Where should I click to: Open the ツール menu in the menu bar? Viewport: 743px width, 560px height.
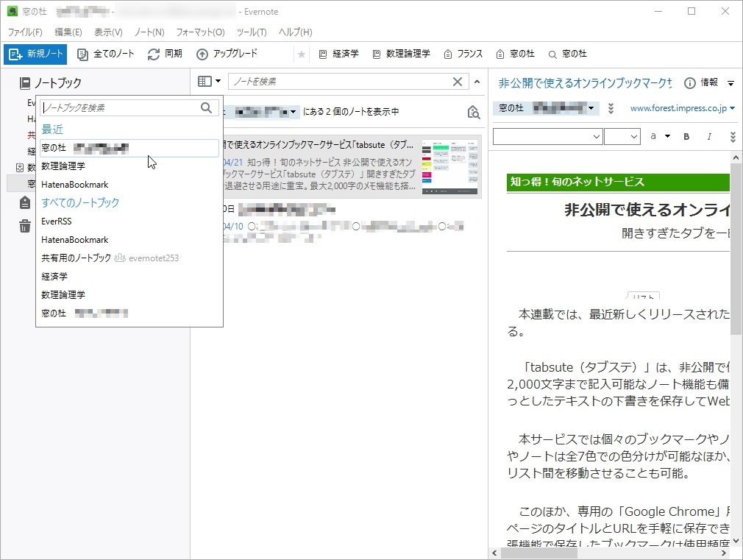[250, 32]
